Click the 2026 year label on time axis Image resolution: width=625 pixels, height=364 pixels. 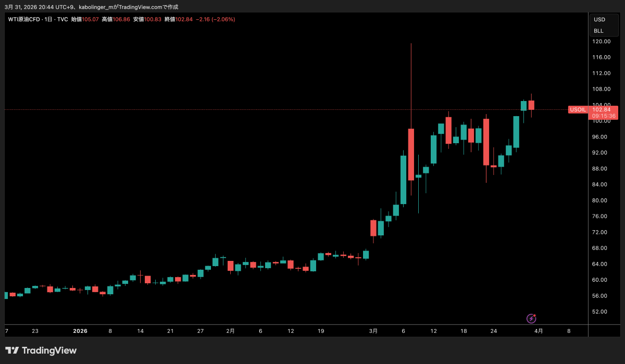coord(80,331)
